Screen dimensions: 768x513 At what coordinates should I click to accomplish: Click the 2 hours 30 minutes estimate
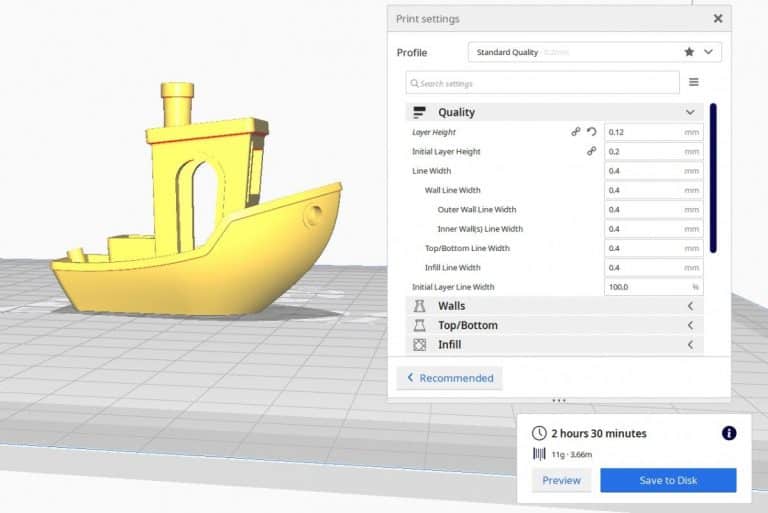pyautogui.click(x=599, y=433)
